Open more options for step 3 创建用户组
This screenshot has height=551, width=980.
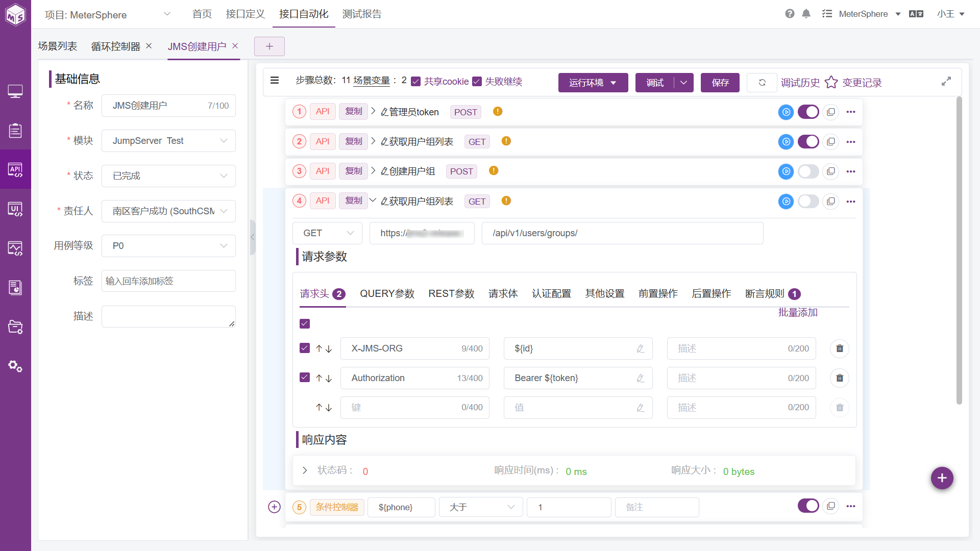[851, 171]
